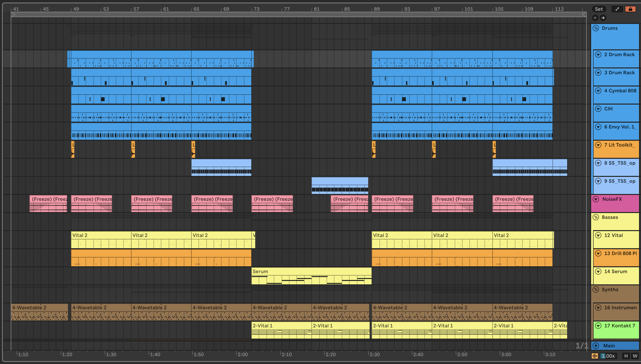This screenshot has width=641, height=364.
Task: Click bar 73 in the top ruler
Action: (x=256, y=9)
